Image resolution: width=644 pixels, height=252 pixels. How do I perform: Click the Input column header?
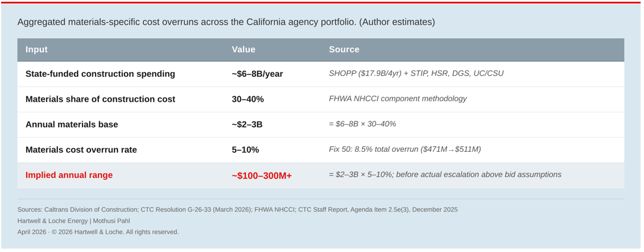point(36,49)
